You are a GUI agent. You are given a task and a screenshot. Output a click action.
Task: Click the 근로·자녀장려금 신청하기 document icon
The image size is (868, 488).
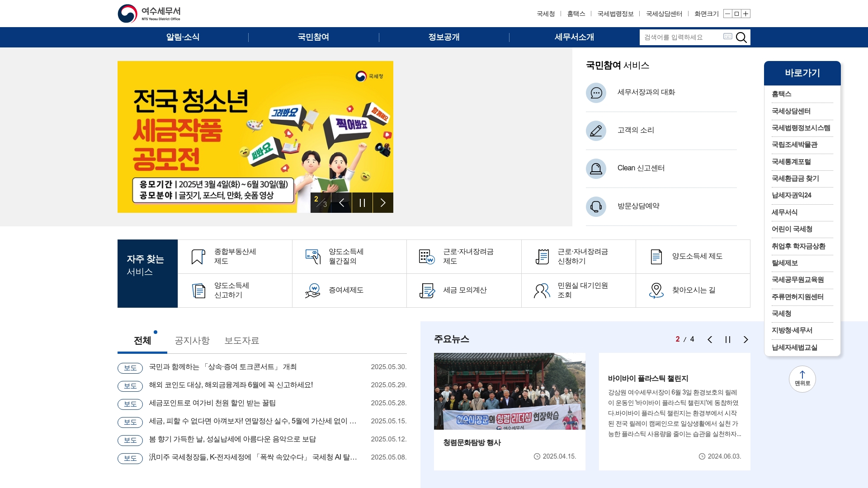pos(542,257)
